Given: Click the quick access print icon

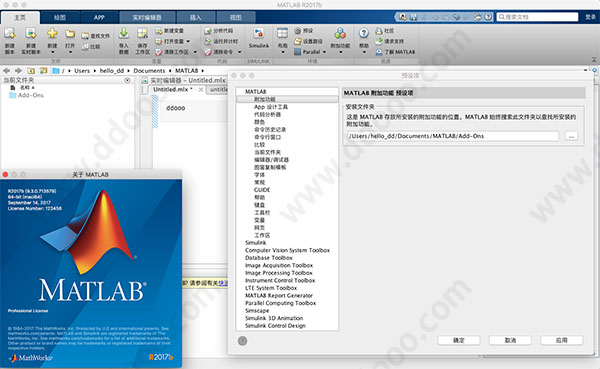Looking at the screenshot, I should tap(478, 17).
